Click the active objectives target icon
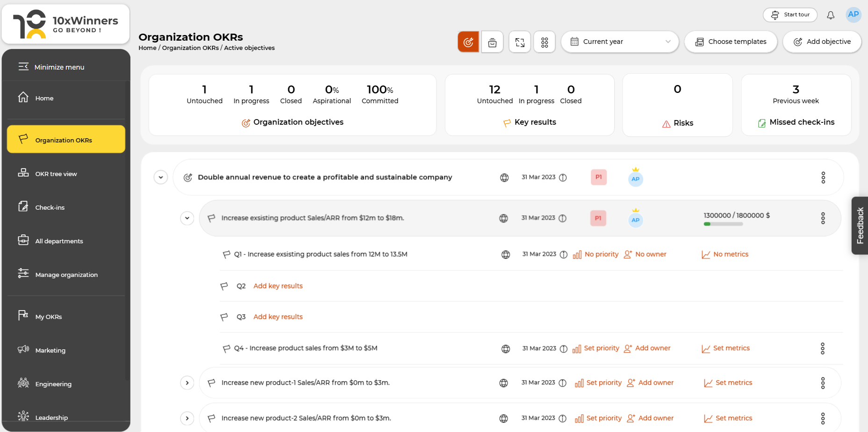Viewport: 868px width, 432px height. tap(468, 42)
